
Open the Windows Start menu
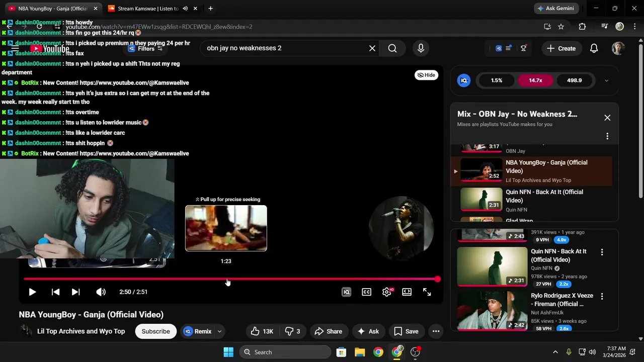coord(228,352)
